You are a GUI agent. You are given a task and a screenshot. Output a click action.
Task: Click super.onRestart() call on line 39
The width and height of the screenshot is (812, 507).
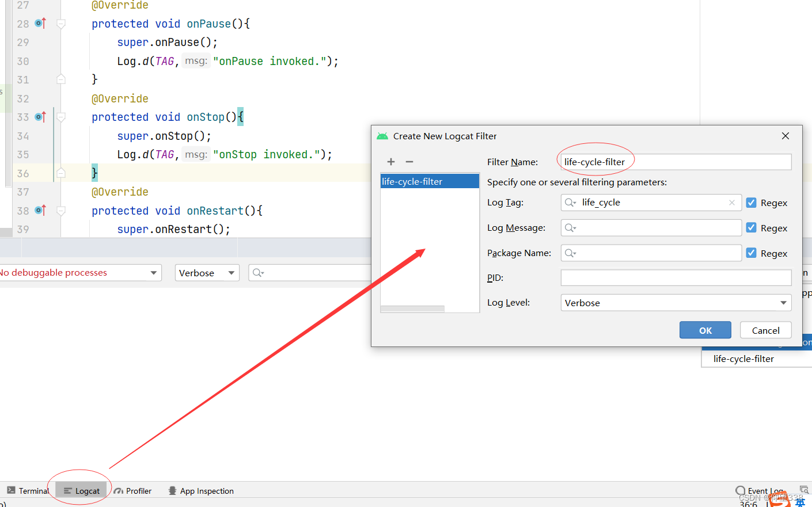173,229
